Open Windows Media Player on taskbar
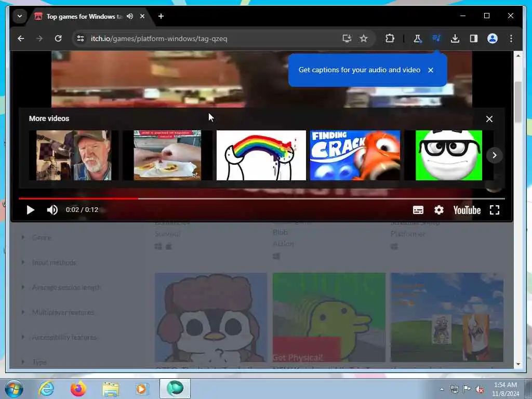The height and width of the screenshot is (399, 532). tap(141, 389)
